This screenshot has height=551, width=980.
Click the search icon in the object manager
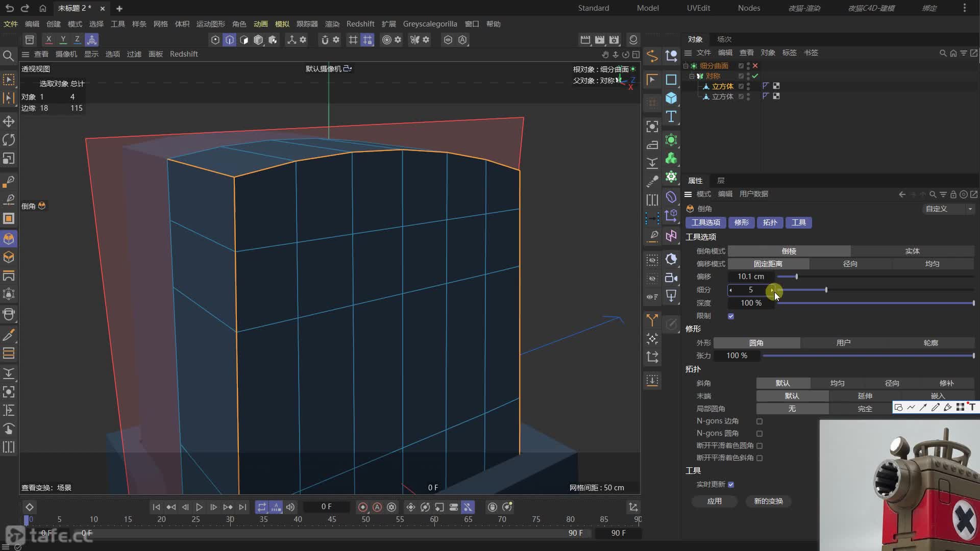point(943,53)
